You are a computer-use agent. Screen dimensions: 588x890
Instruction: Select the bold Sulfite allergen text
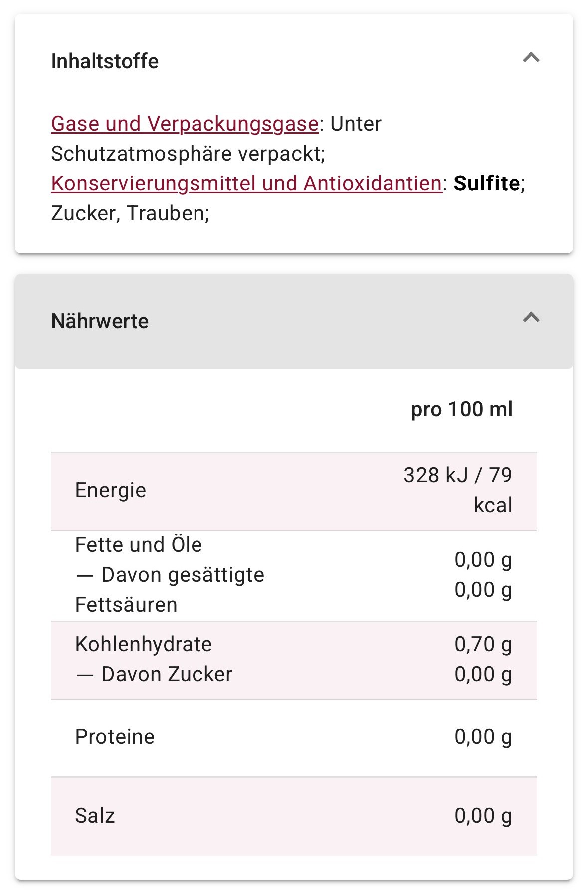click(487, 183)
